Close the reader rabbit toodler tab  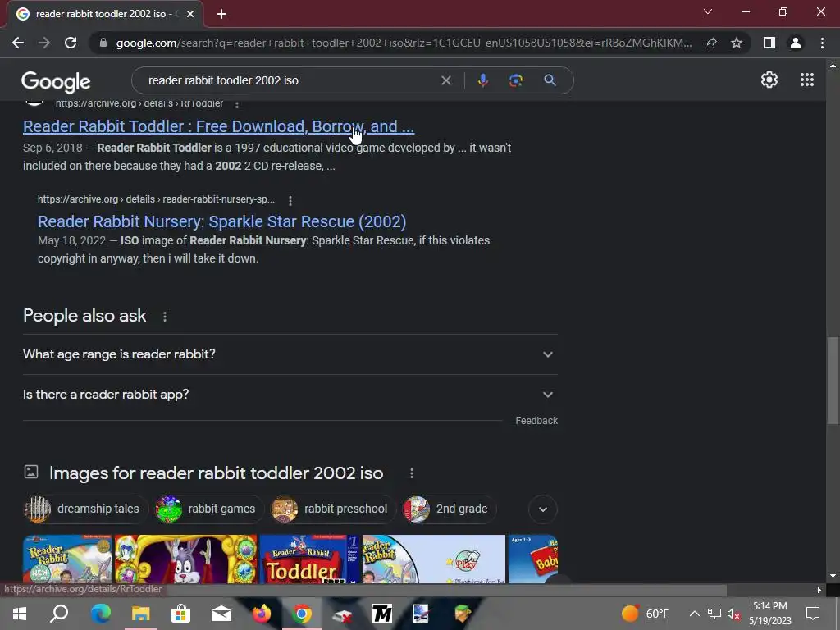pos(190,14)
